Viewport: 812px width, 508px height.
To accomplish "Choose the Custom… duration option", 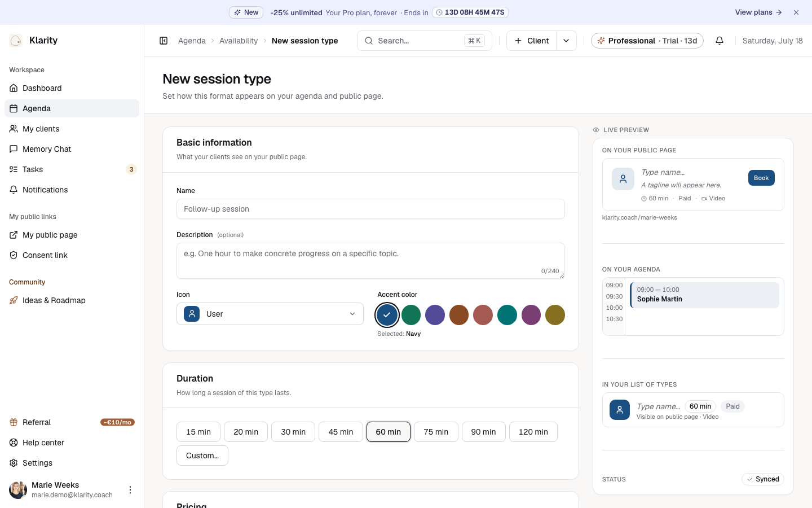I will 202,456.
